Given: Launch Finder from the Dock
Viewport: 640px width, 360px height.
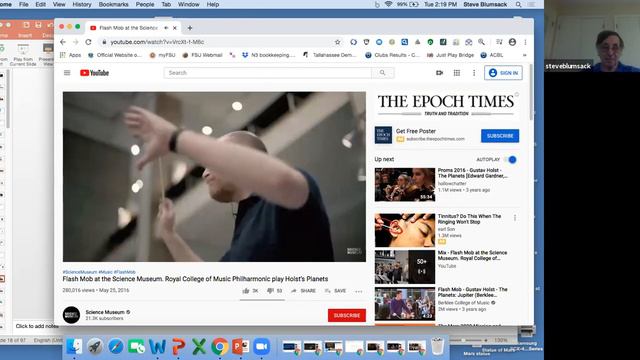Looking at the screenshot, I should pos(74,347).
